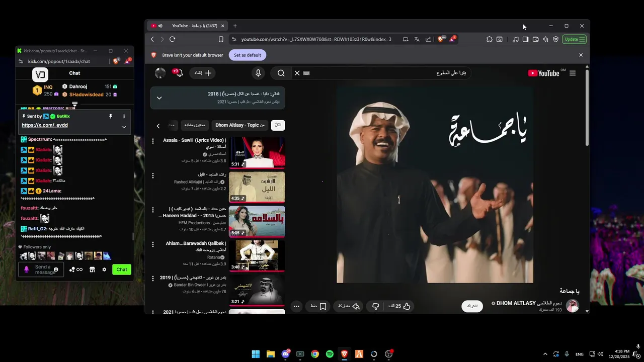Click the YouTube search magnifier button
Viewport: 644px width, 362px height.
[281, 73]
